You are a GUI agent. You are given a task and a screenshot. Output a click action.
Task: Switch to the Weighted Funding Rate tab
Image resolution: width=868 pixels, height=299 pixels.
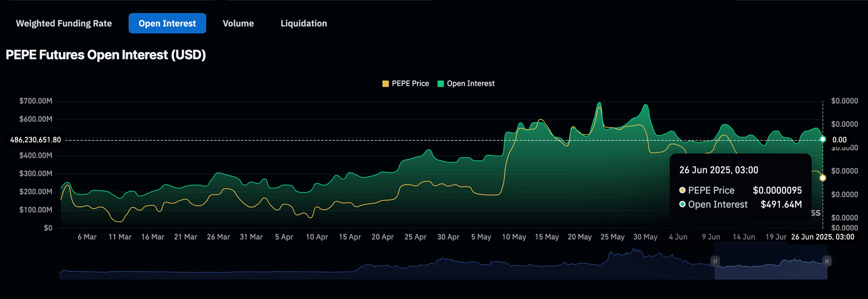point(64,23)
